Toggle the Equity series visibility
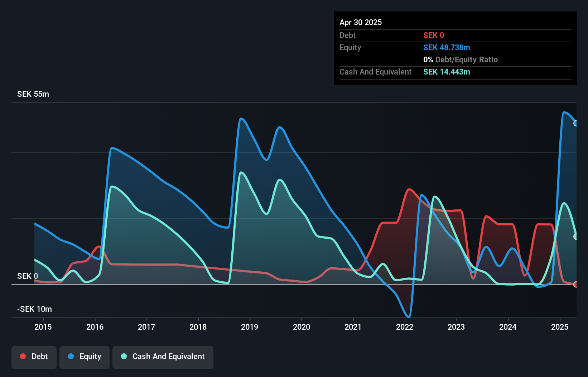The height and width of the screenshot is (377, 588). pos(85,357)
